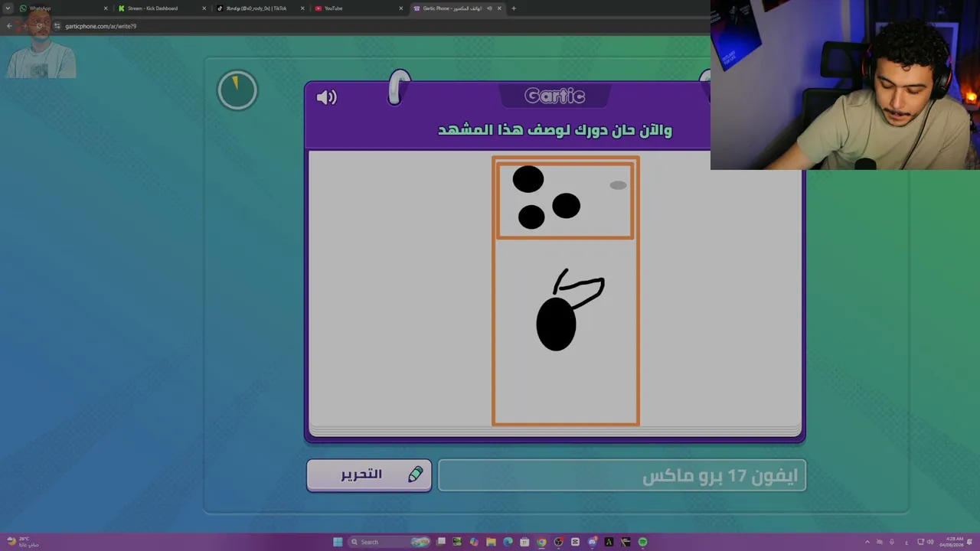Open a new browser tab

514,8
